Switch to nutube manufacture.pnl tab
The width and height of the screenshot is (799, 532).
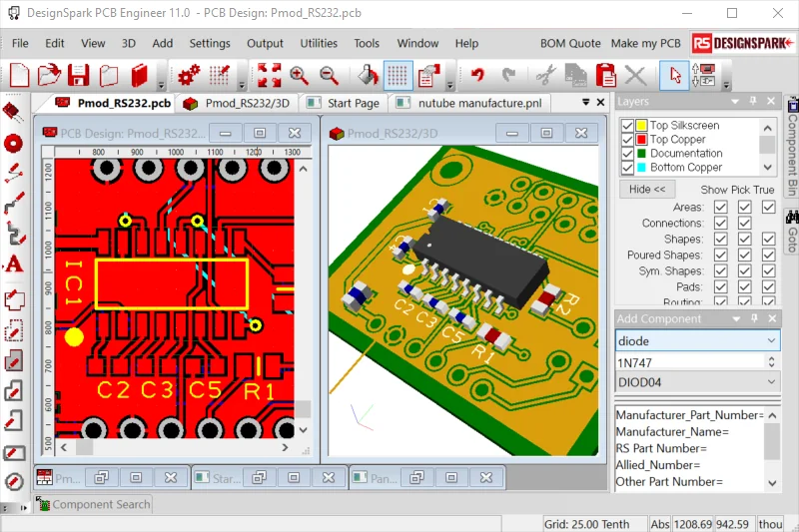tap(469, 104)
